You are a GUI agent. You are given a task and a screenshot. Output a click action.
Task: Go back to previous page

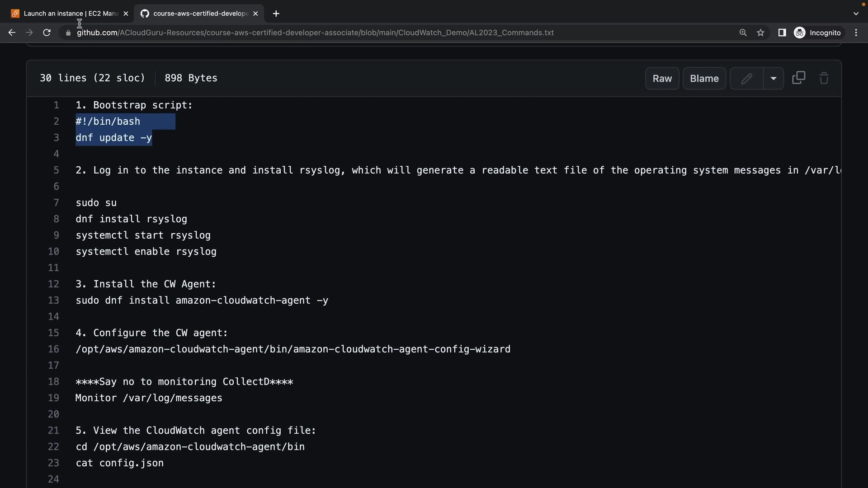pyautogui.click(x=12, y=33)
